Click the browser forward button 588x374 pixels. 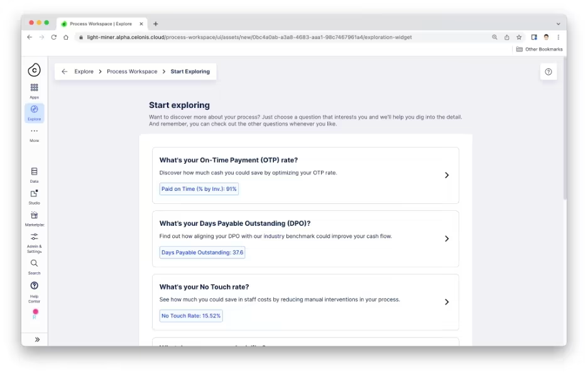pyautogui.click(x=41, y=37)
